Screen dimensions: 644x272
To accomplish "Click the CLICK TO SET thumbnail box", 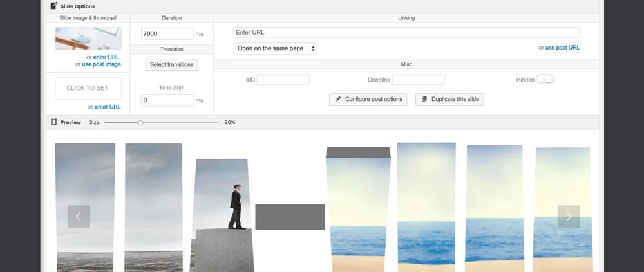I will (x=88, y=88).
